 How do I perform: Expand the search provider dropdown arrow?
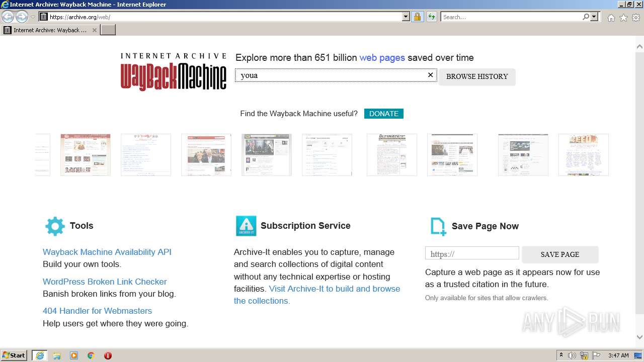[x=594, y=17]
